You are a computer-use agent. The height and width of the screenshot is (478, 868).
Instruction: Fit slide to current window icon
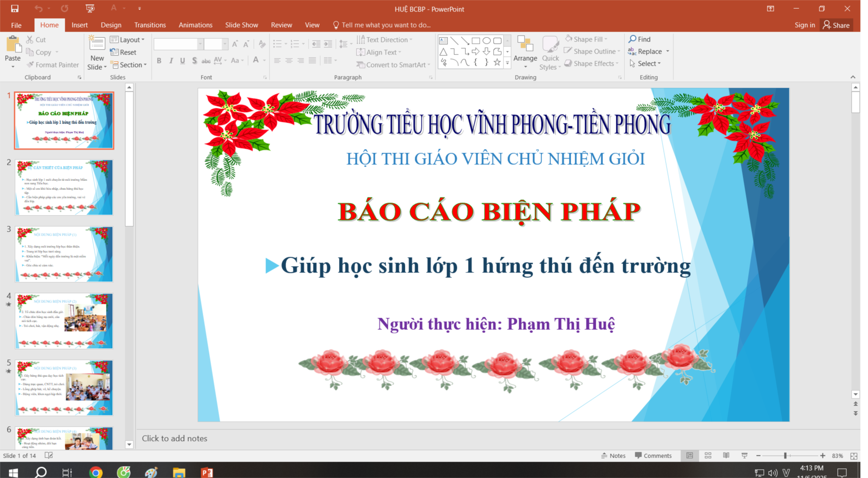point(854,456)
